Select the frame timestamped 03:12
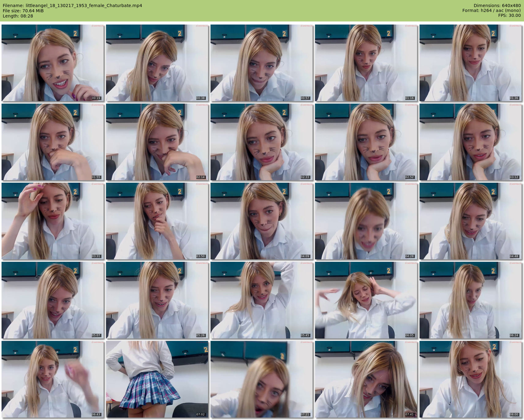 [470, 142]
